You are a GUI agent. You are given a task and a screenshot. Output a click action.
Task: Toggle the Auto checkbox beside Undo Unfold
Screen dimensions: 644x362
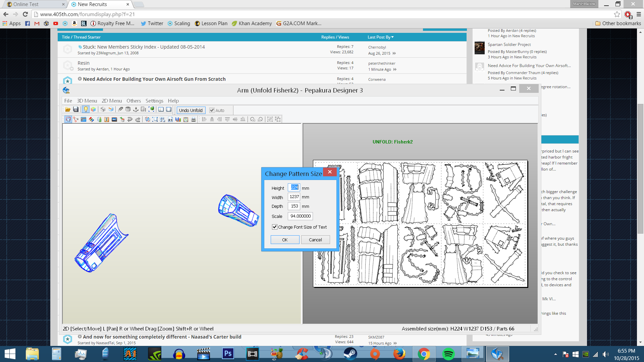212,110
